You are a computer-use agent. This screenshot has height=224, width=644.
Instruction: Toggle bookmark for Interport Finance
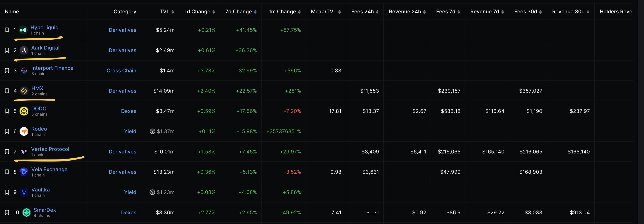(x=7, y=71)
